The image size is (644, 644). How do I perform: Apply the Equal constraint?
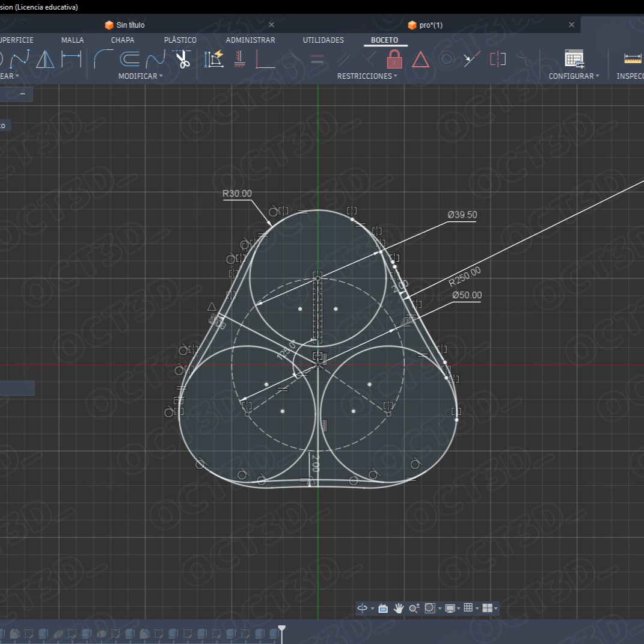(x=317, y=59)
